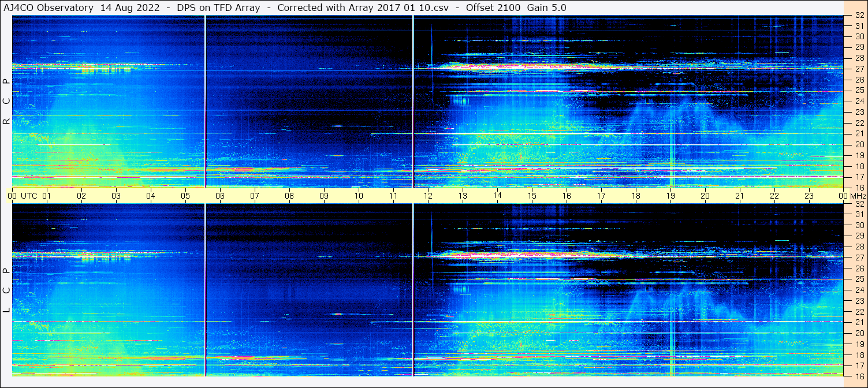Click the 05 hour mark on the time axis

pos(185,196)
